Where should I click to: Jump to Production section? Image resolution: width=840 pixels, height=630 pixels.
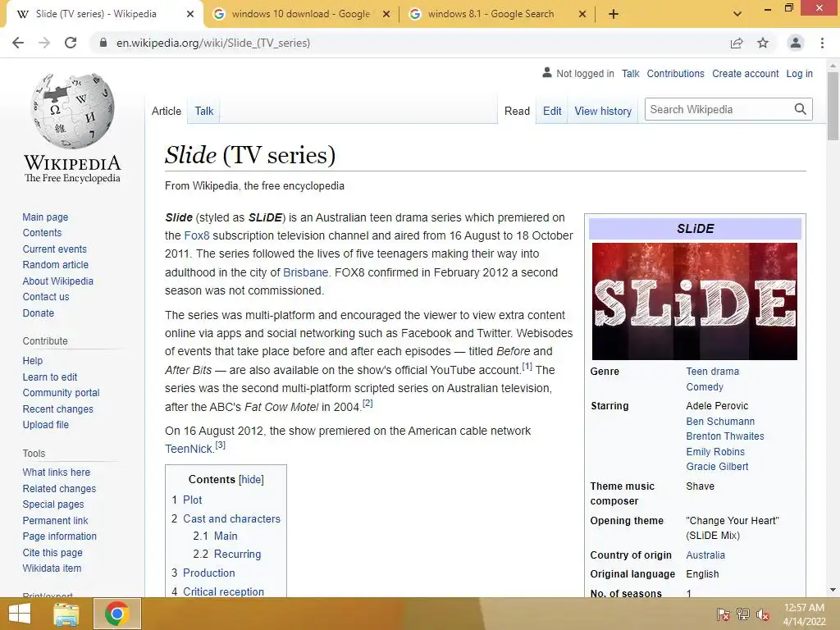tap(209, 573)
